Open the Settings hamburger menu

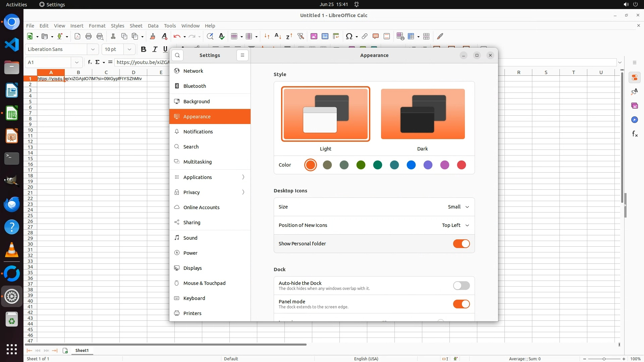click(x=242, y=55)
